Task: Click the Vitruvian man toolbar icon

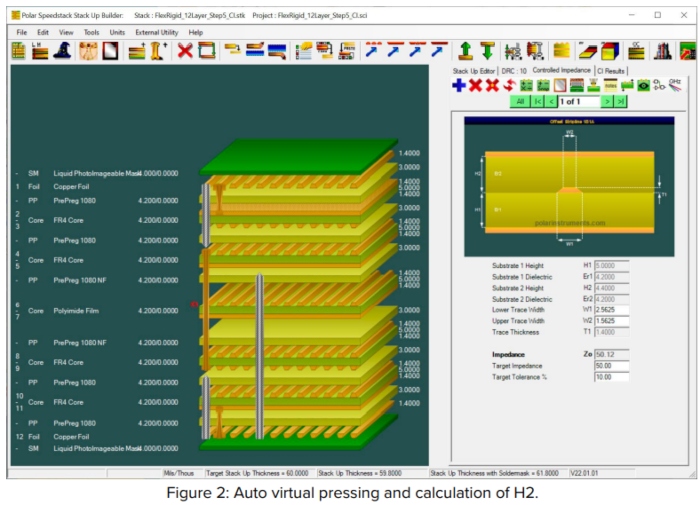Action: pyautogui.click(x=88, y=50)
